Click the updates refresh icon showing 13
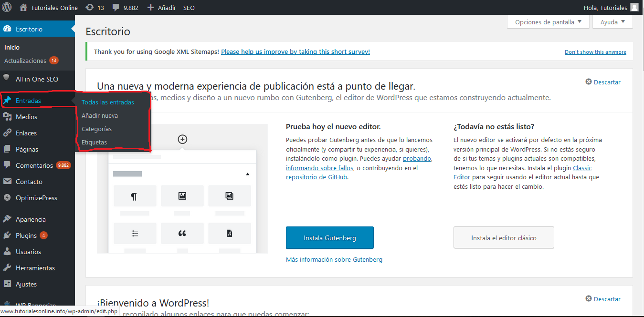Screen dimensions: 644x317 pos(89,8)
